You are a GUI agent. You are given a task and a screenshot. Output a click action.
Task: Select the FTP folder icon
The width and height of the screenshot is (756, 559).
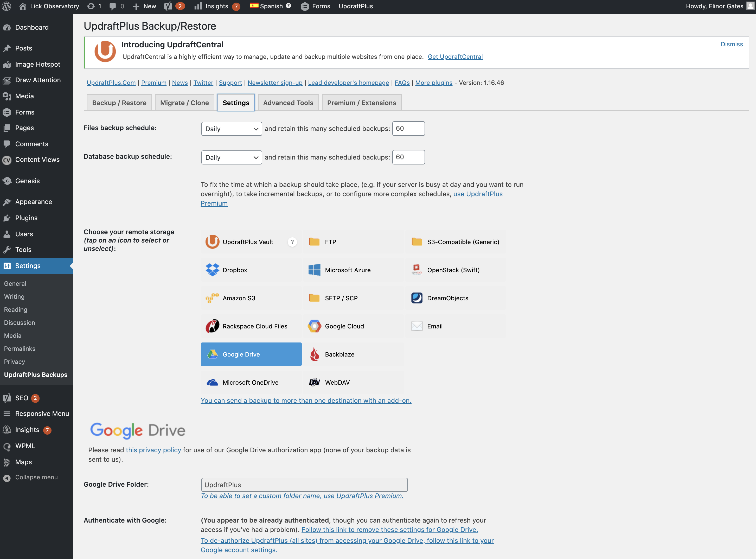click(314, 242)
